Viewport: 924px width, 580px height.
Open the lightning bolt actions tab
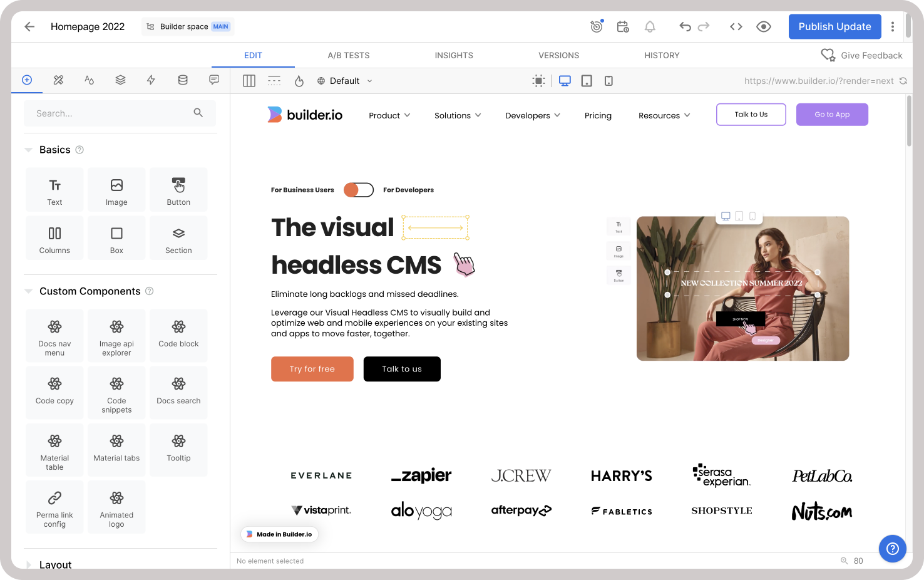pos(151,80)
